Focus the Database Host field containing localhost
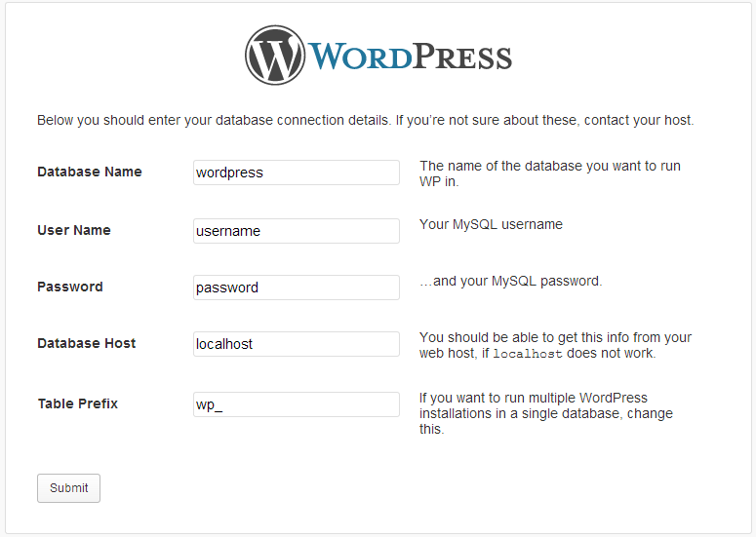Screen dimensions: 756x537 (297, 344)
